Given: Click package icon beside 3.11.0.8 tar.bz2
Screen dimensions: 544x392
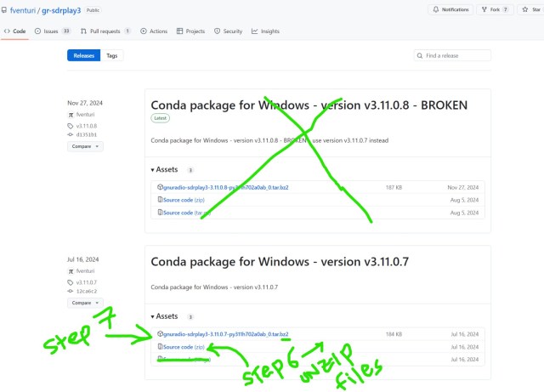Looking at the screenshot, I should point(160,187).
